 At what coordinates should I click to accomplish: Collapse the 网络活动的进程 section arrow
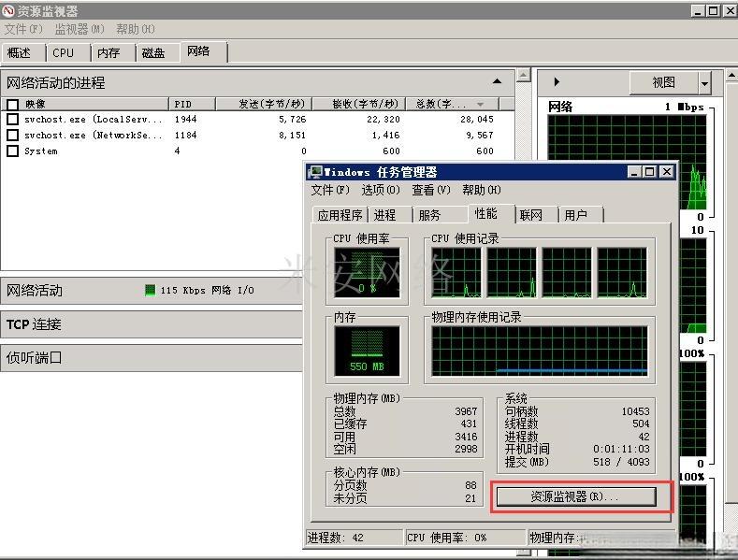click(497, 82)
